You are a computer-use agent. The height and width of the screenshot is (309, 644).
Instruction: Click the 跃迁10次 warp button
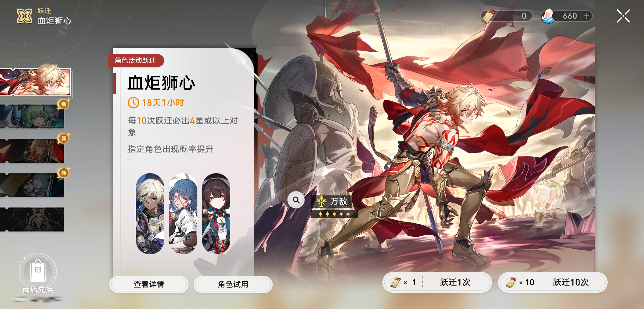pos(553,282)
